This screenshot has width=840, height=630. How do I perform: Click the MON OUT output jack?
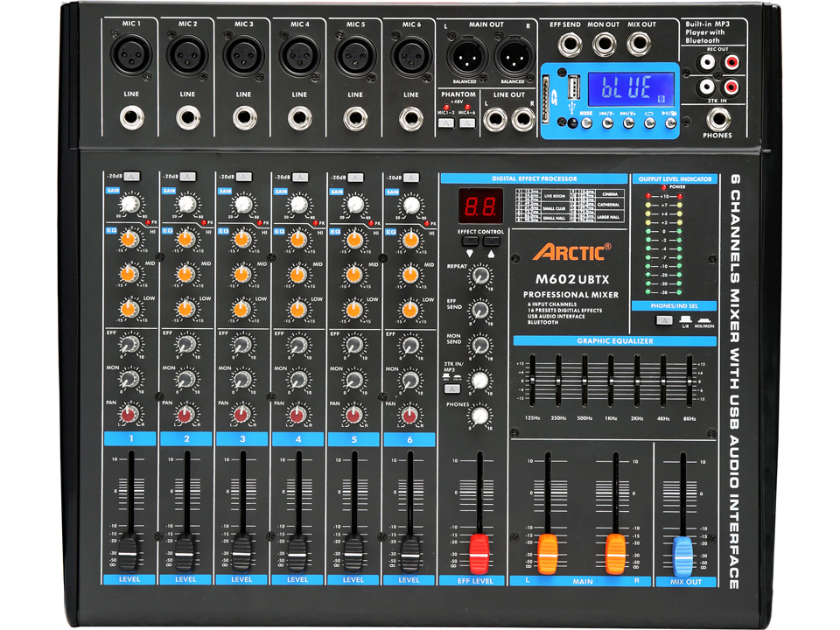click(605, 45)
